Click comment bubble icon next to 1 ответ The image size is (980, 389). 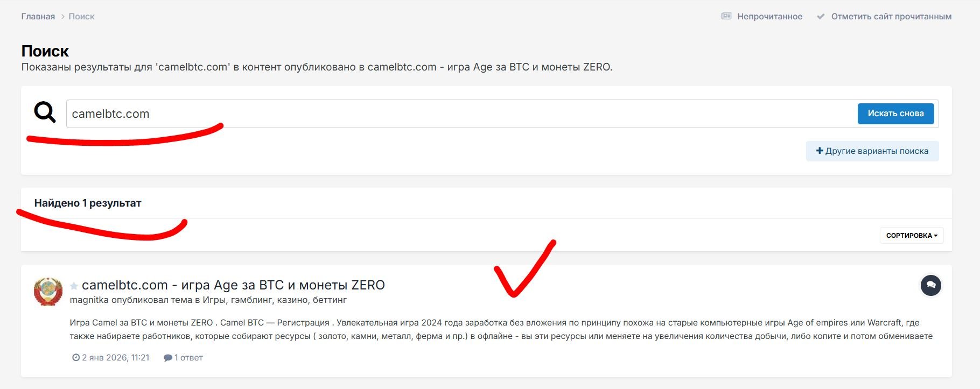coord(168,357)
